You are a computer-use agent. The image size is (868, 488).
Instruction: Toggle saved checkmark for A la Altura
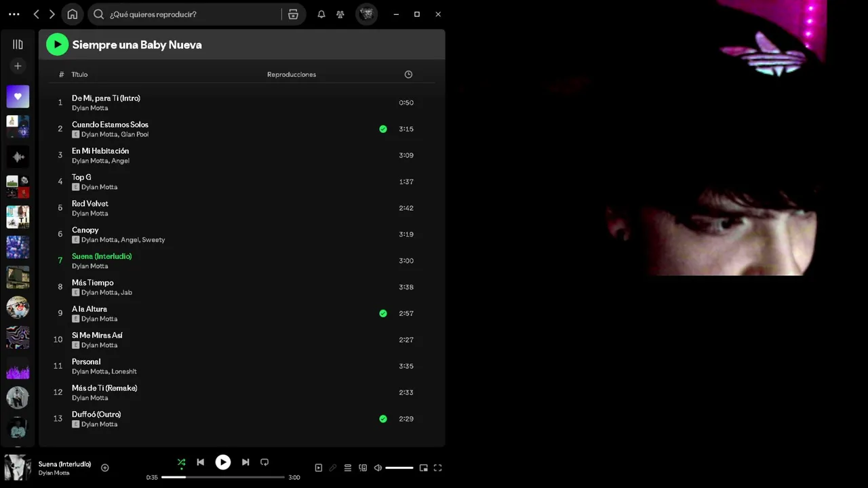coord(383,313)
